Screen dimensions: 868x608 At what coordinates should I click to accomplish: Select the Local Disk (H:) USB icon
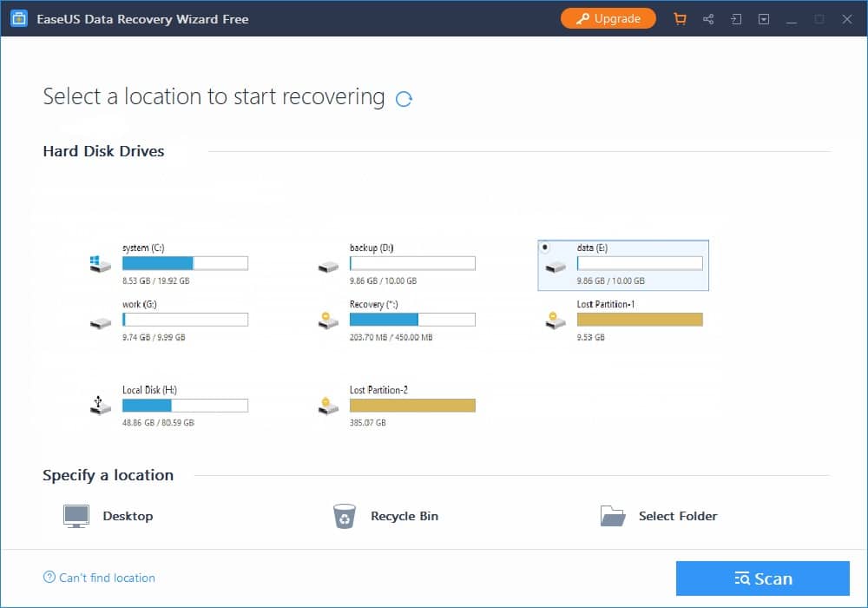(100, 405)
